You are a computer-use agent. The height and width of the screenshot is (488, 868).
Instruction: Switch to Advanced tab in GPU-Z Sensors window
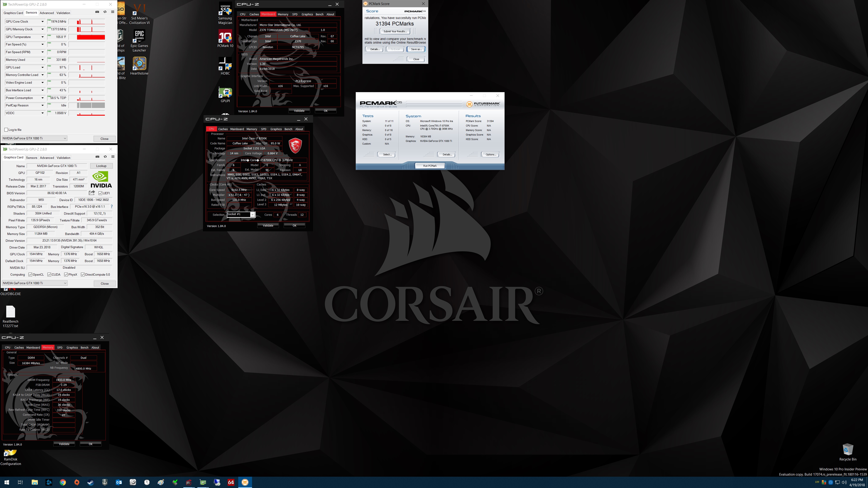pyautogui.click(x=47, y=13)
